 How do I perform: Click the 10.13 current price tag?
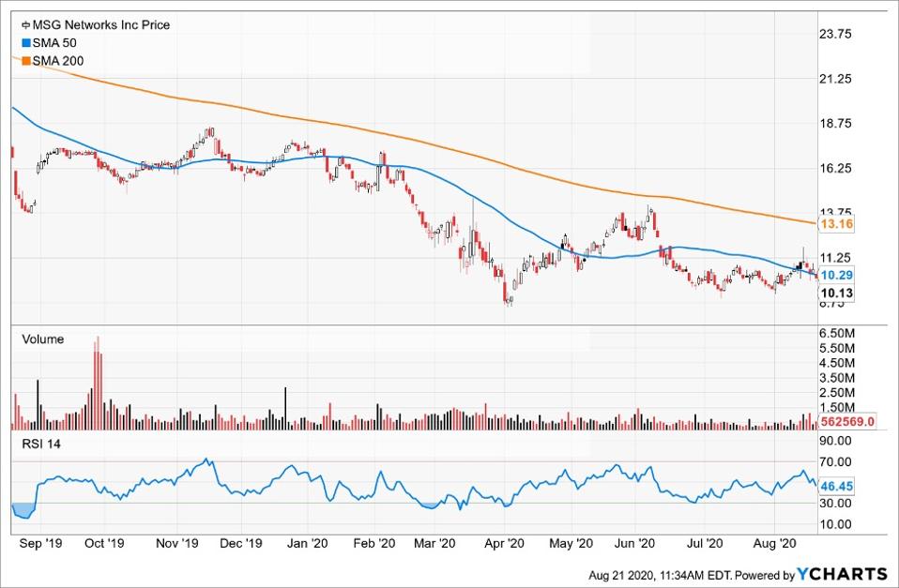tap(836, 294)
